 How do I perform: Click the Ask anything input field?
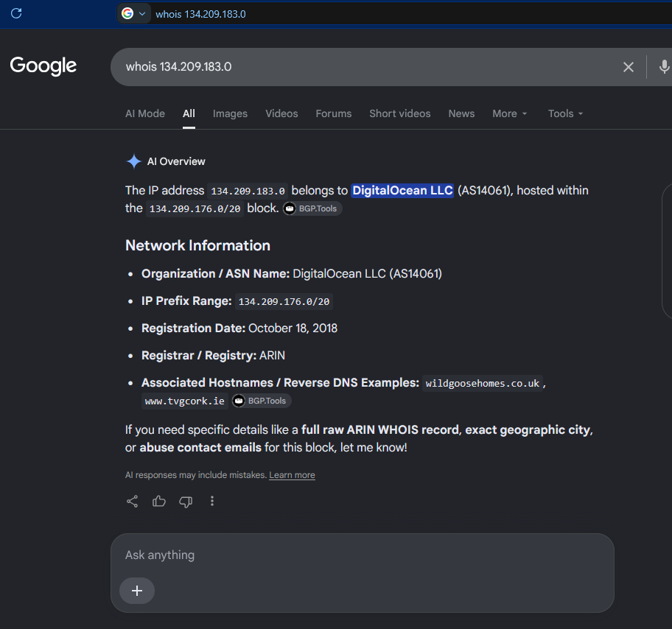click(362, 555)
